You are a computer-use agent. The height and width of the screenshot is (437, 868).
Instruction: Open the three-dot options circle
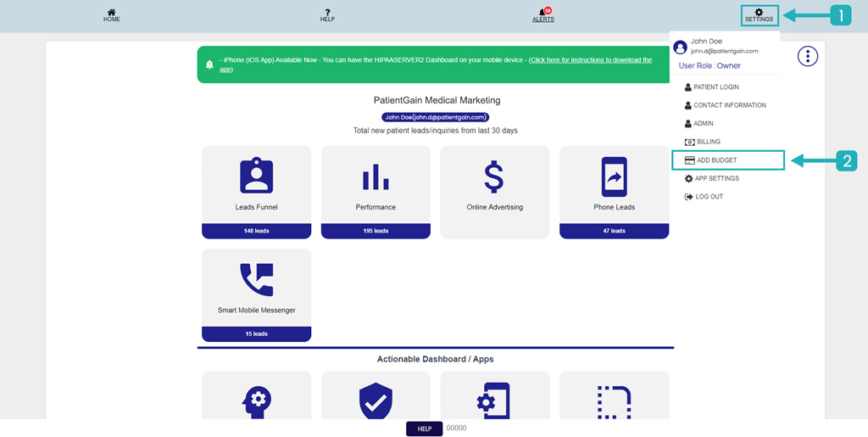click(808, 56)
